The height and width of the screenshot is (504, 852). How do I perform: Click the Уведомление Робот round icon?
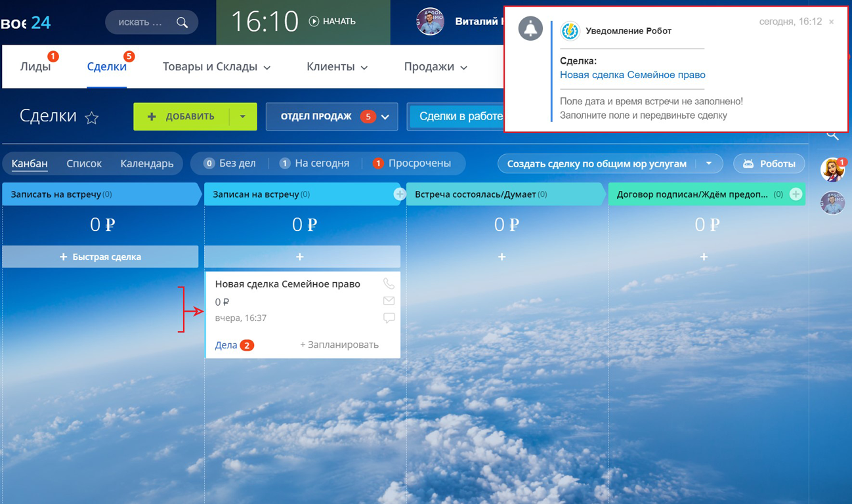(570, 31)
